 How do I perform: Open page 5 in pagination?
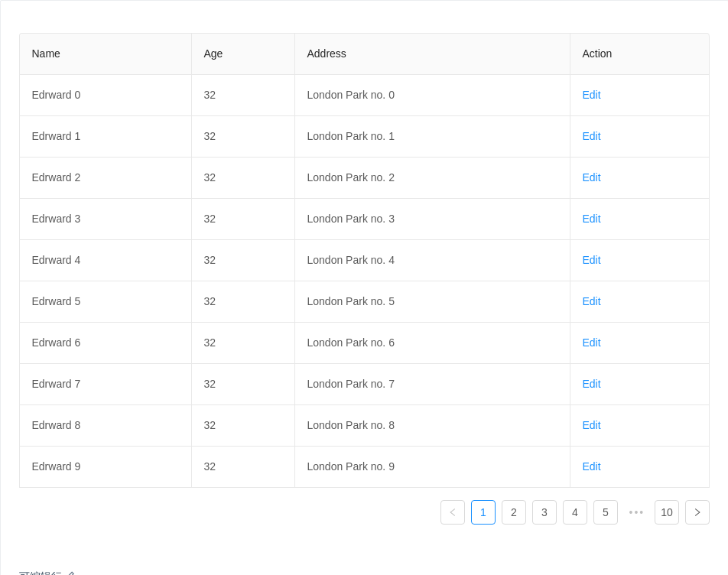pos(605,512)
